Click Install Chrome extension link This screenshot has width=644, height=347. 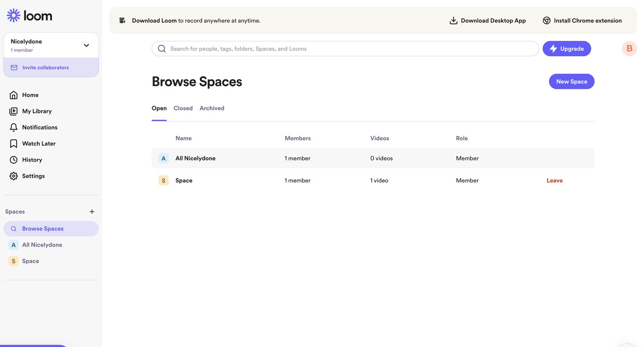588,20
